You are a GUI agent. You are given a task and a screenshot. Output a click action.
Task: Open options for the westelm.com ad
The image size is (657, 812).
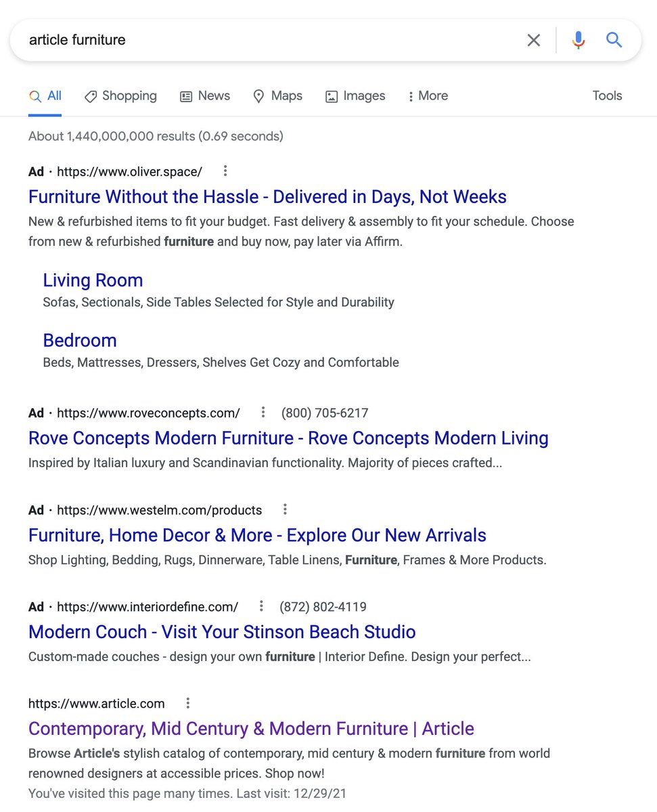coord(285,510)
